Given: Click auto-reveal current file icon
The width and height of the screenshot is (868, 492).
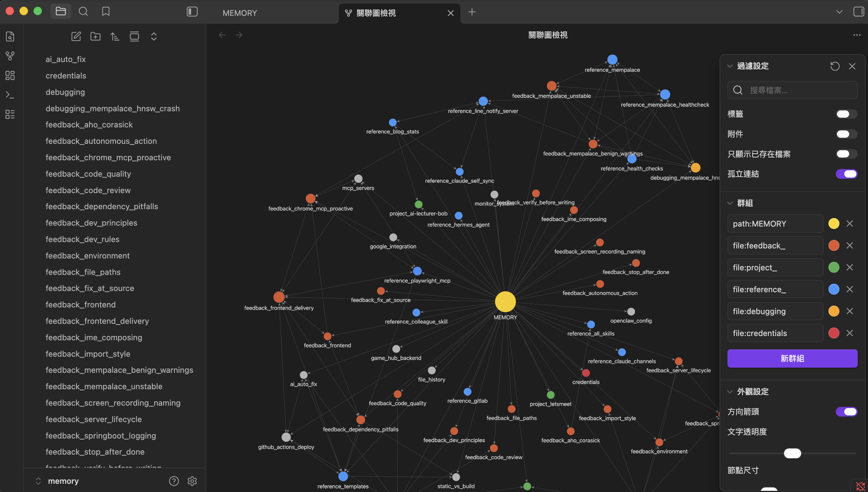Looking at the screenshot, I should (134, 36).
